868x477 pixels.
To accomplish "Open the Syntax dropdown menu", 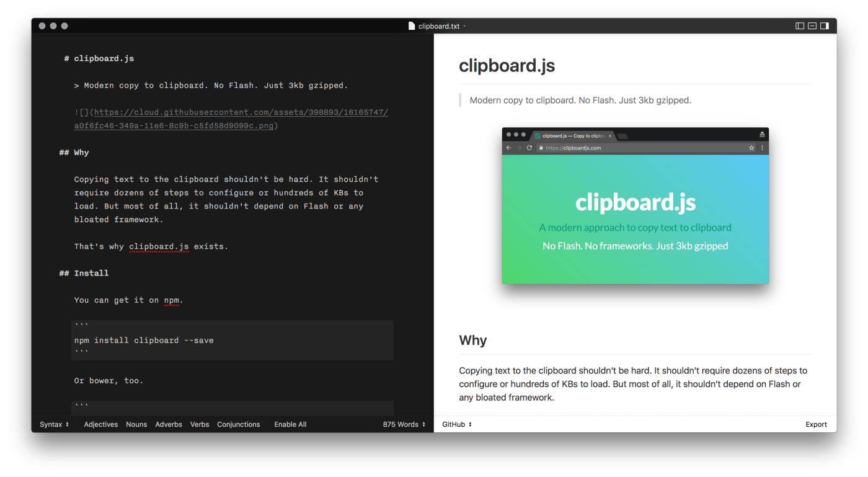I will 55,424.
